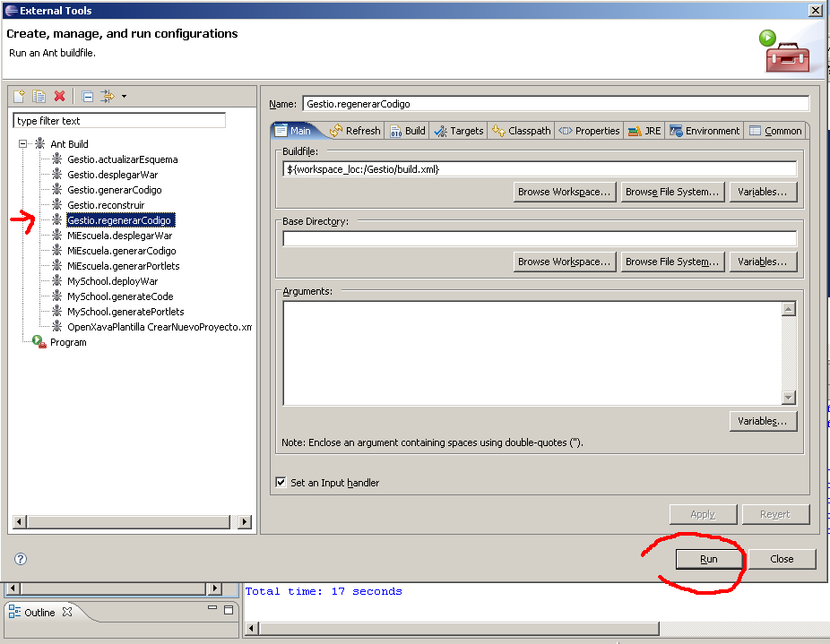830x644 pixels.
Task: Click the Base Directory input field
Action: [540, 238]
